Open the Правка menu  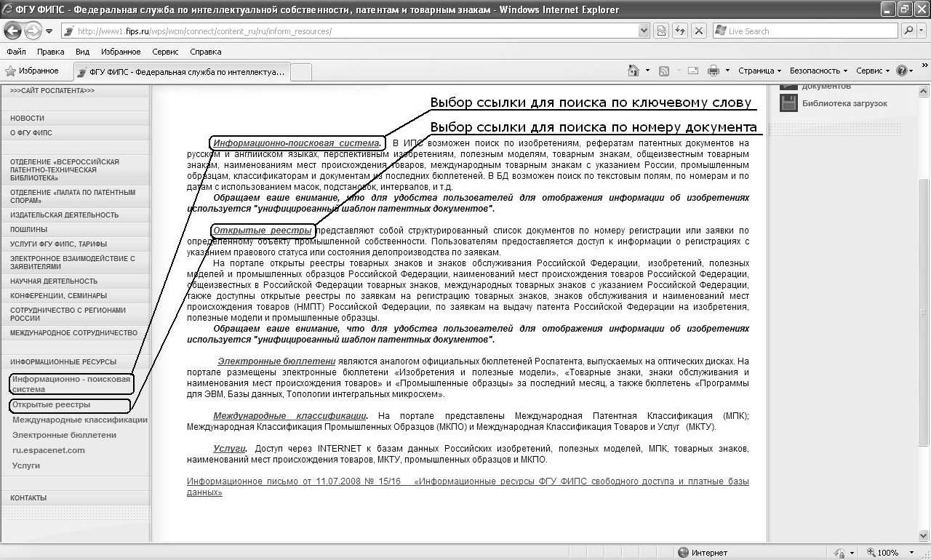(50, 52)
